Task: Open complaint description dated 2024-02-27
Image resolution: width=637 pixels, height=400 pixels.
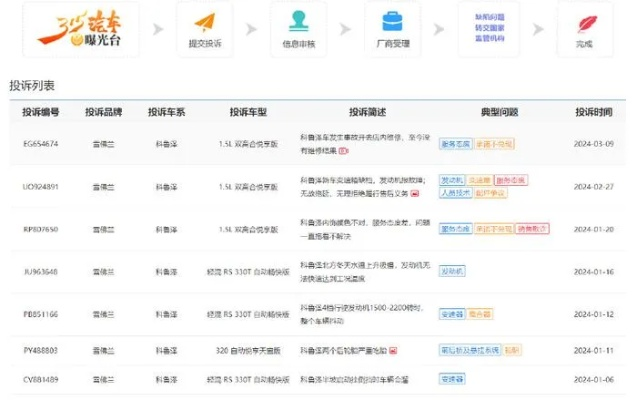Action: 363,187
